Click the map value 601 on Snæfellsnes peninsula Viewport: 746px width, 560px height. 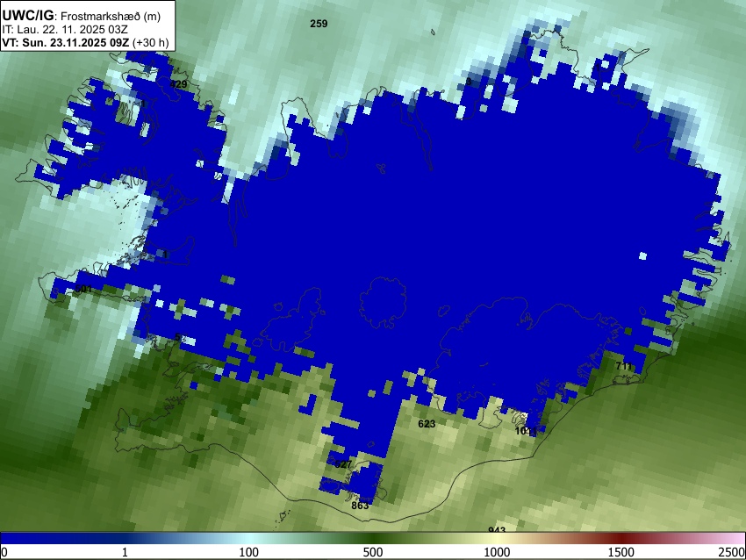(x=83, y=289)
